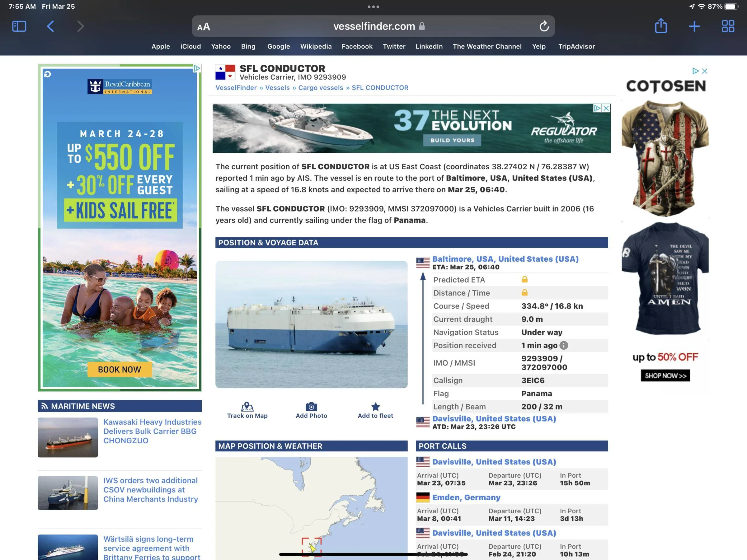The width and height of the screenshot is (747, 560).
Task: Open AdChoices icon on COTOSEN ad
Action: click(695, 71)
